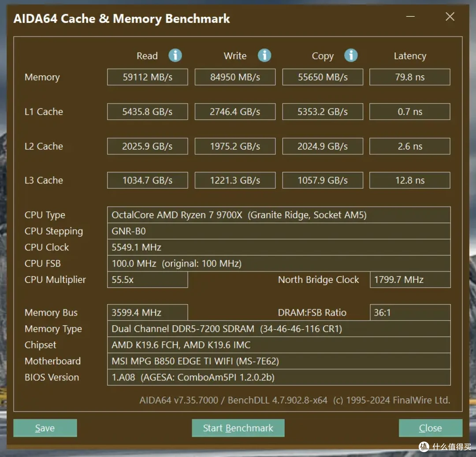Click L3 Cache read value 1034.7 GB/s

pos(148,180)
